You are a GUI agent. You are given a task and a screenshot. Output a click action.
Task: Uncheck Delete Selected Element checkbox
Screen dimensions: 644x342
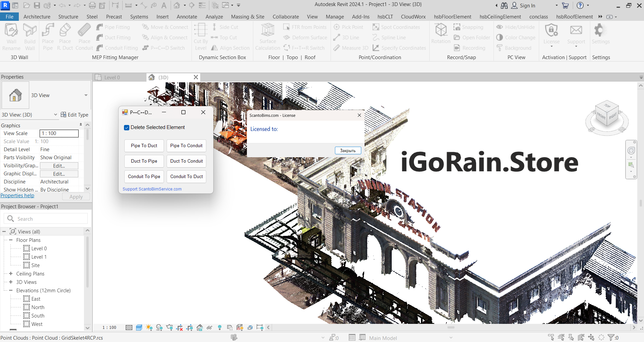pos(127,128)
